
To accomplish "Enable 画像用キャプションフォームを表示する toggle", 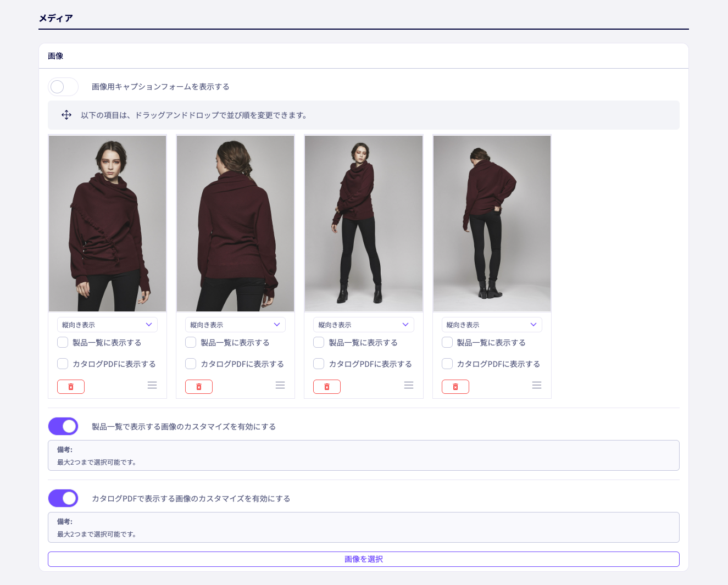I will point(63,87).
